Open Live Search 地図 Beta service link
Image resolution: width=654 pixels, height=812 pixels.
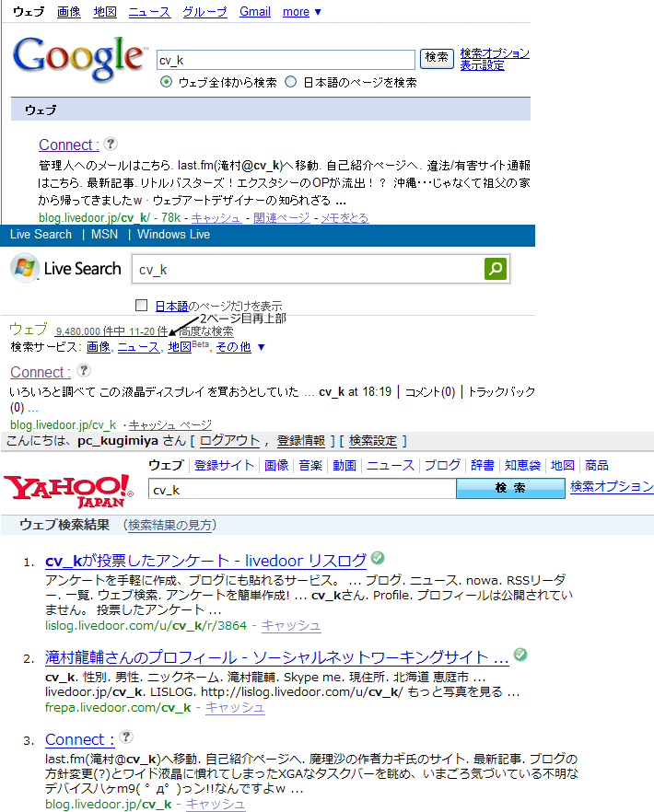point(188,346)
